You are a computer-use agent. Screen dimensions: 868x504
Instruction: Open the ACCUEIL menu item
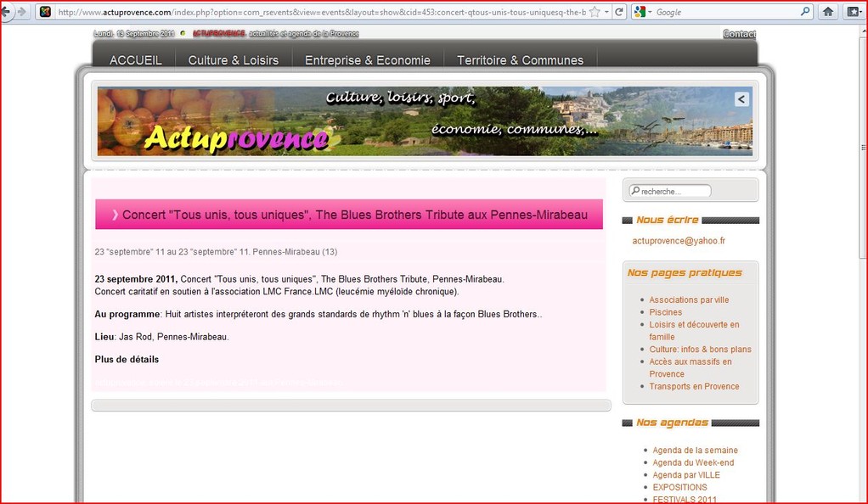(x=136, y=60)
